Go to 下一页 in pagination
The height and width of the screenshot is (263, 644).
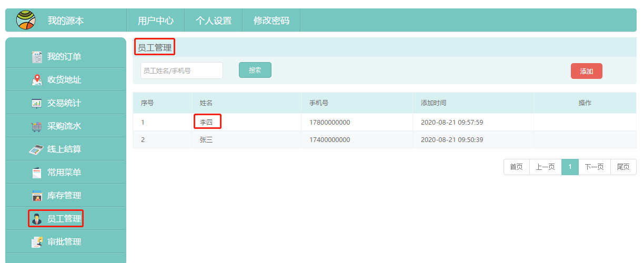pyautogui.click(x=595, y=167)
